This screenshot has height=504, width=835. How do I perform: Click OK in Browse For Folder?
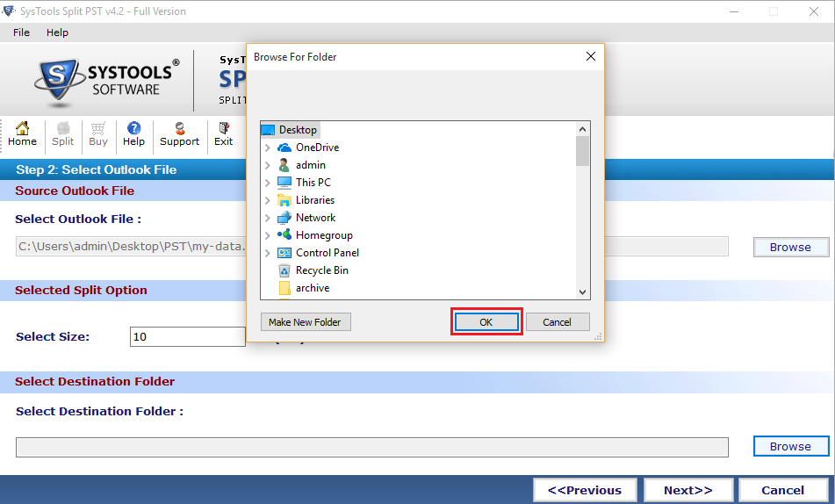click(x=486, y=321)
